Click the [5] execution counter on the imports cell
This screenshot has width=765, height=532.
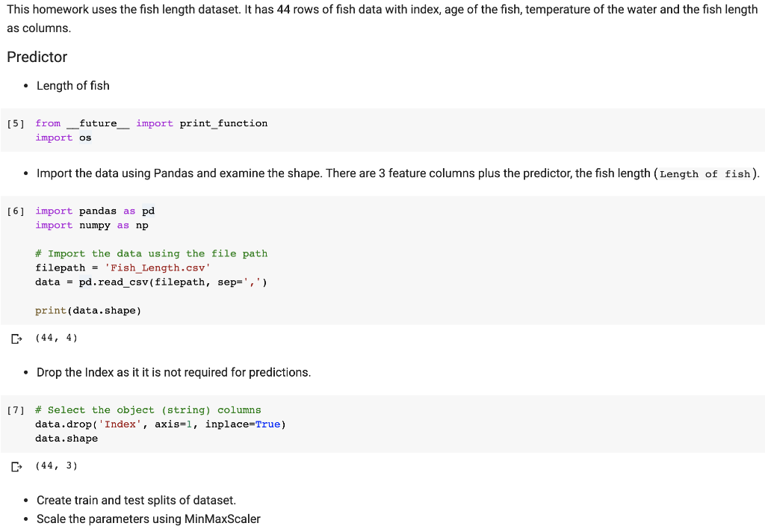(16, 123)
